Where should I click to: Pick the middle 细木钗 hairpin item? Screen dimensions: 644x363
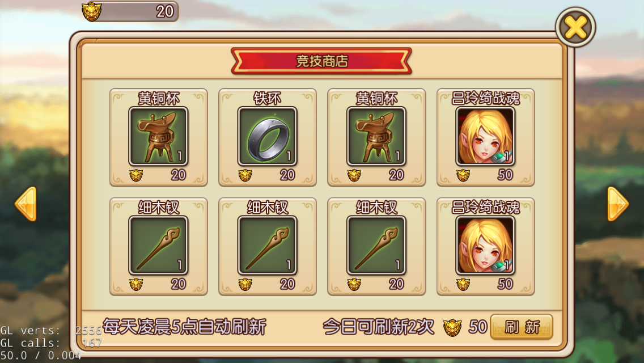[x=268, y=246]
